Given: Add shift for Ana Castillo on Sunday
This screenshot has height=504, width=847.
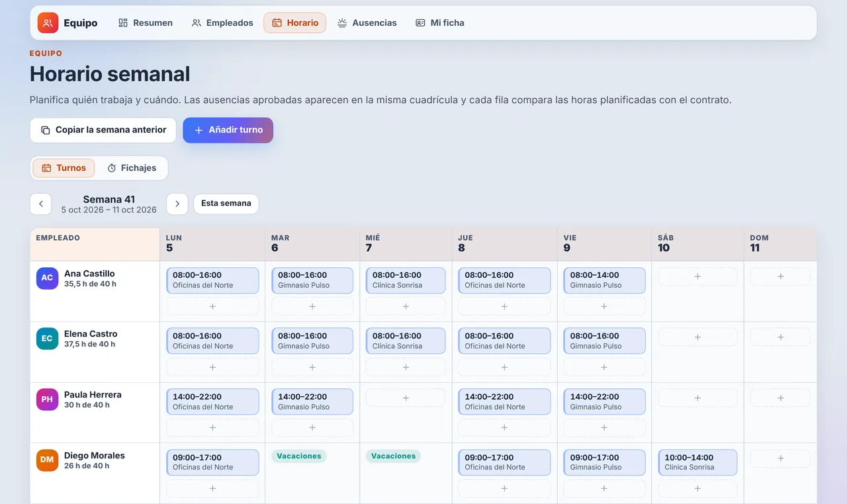Looking at the screenshot, I should 780,276.
